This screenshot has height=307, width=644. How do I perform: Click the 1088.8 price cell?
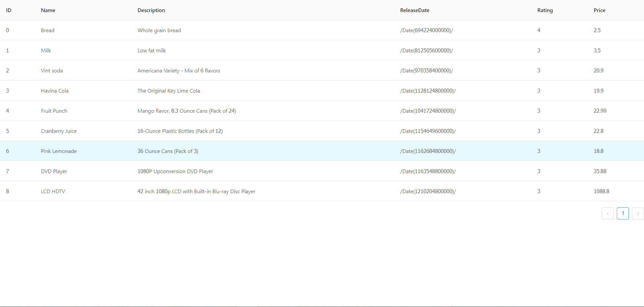(x=601, y=192)
